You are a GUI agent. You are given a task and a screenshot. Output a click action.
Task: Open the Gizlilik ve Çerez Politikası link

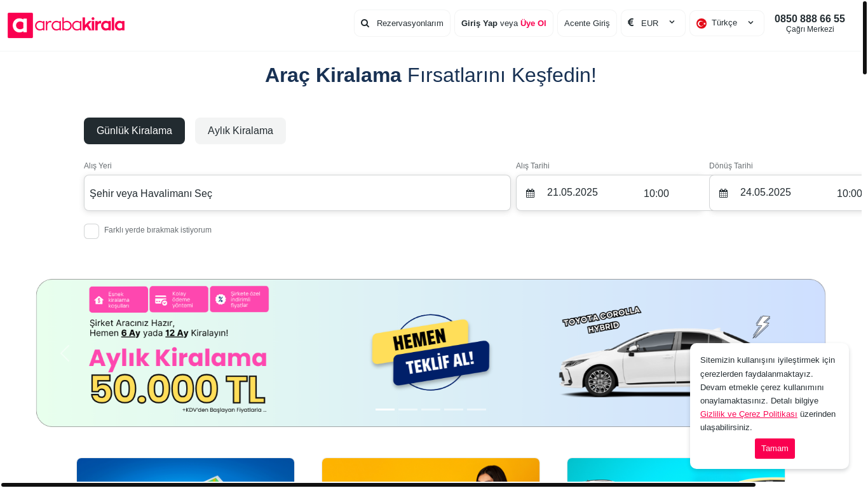point(749,414)
